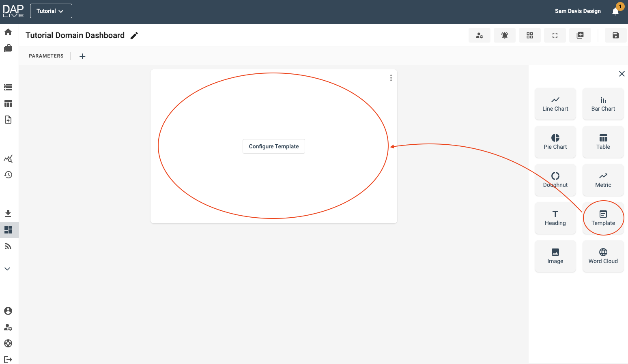Pick the Line Chart widget tile

coord(555,104)
